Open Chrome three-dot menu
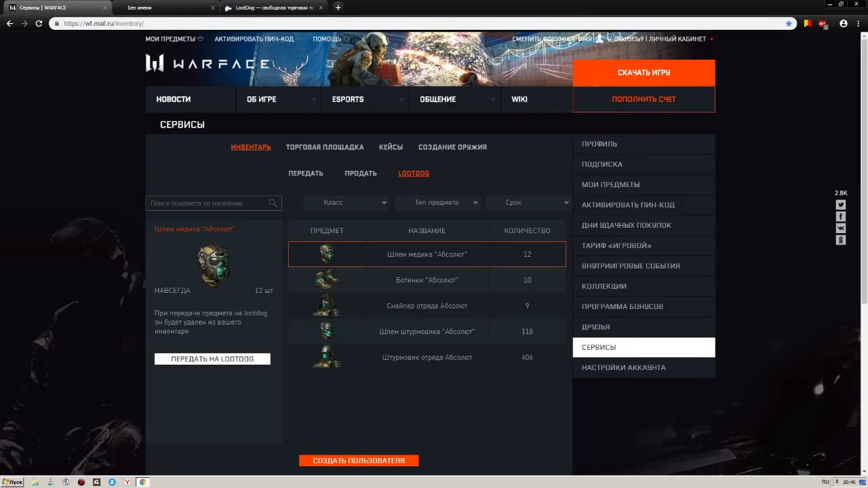Viewport: 868px width, 488px height. point(859,23)
